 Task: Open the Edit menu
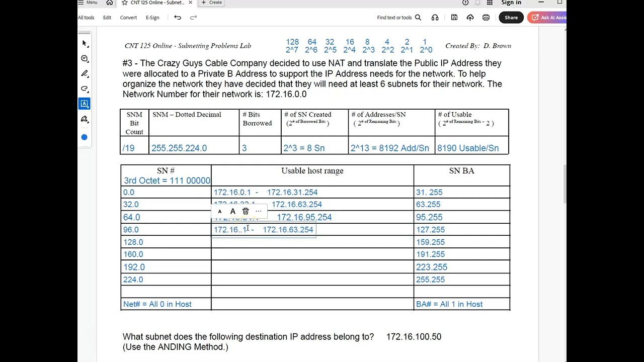point(107,18)
